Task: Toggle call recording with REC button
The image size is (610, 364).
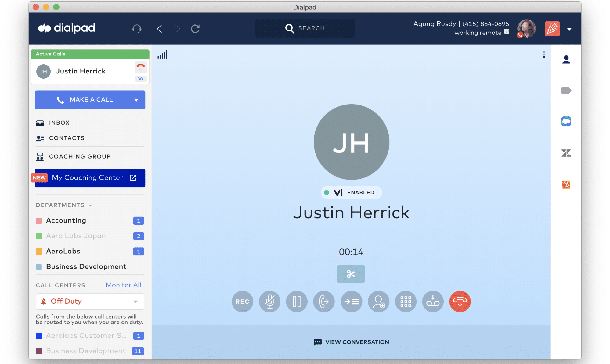Action: coord(242,302)
